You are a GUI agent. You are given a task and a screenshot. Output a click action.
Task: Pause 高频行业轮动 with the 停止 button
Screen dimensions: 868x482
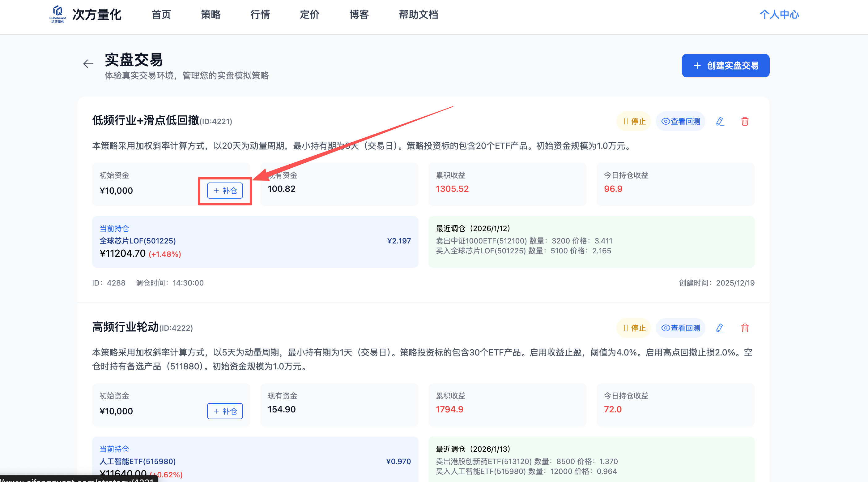634,328
